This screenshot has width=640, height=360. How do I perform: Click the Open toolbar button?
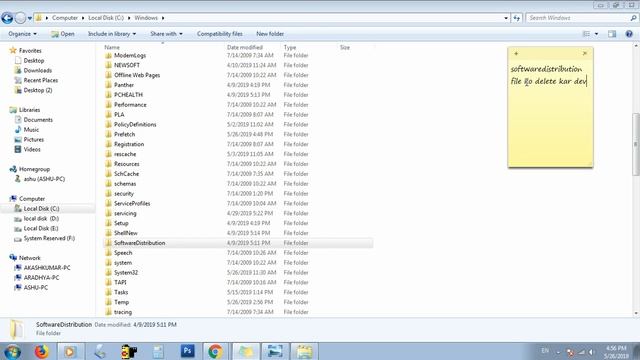63,34
